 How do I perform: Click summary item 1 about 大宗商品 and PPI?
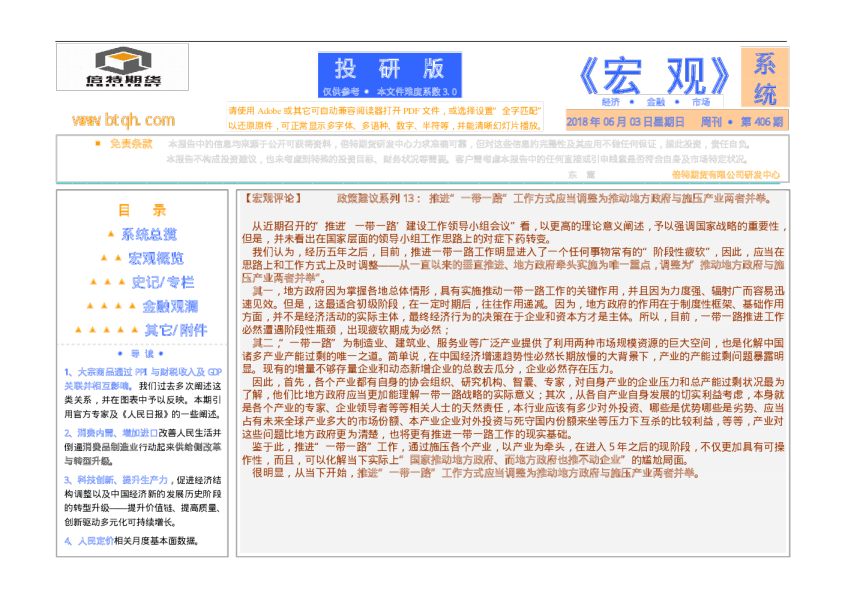click(143, 393)
